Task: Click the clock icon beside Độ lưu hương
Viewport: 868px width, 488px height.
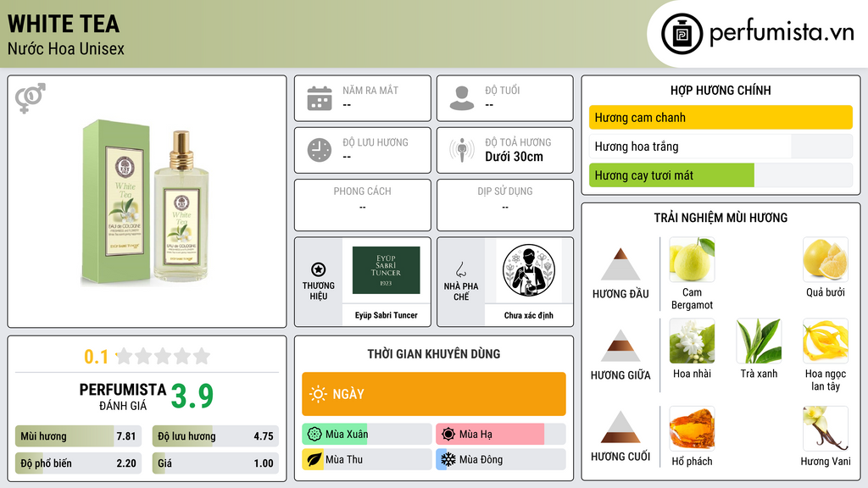Action: click(x=320, y=150)
